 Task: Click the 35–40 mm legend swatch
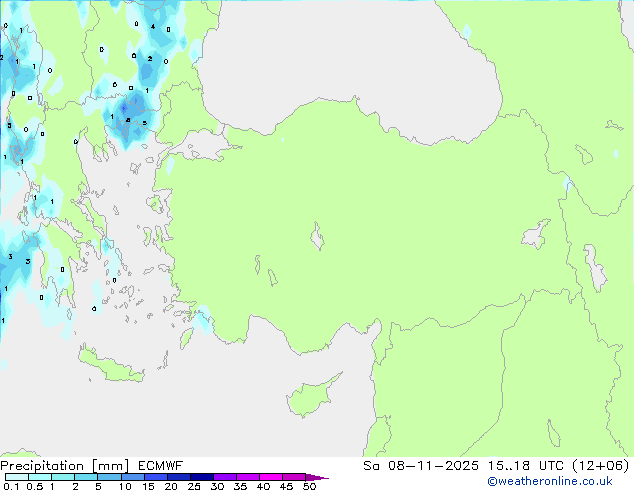pyautogui.click(x=247, y=477)
